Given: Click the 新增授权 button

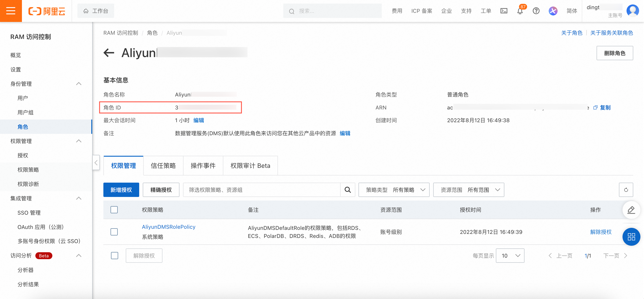Looking at the screenshot, I should [x=121, y=190].
